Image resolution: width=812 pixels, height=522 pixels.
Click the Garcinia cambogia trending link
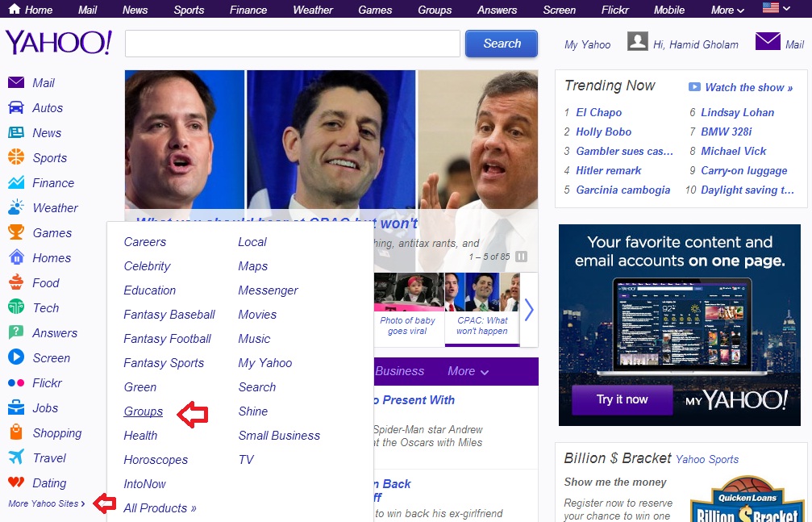coord(623,190)
